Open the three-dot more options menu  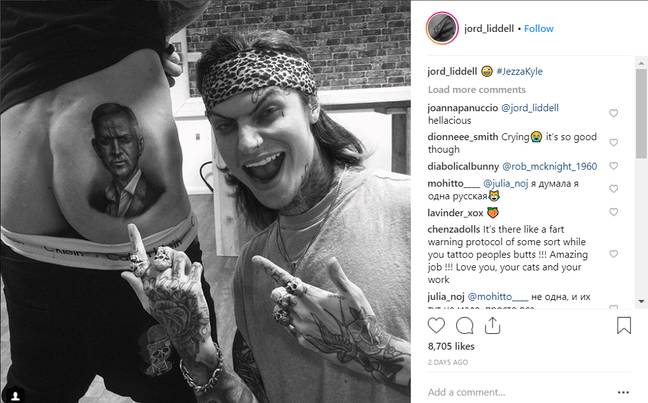point(623,392)
